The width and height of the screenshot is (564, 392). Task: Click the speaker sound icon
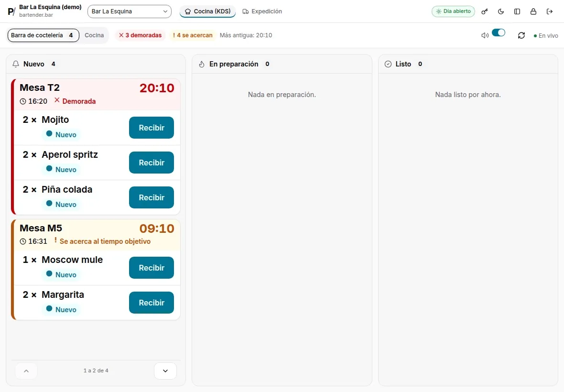click(485, 35)
